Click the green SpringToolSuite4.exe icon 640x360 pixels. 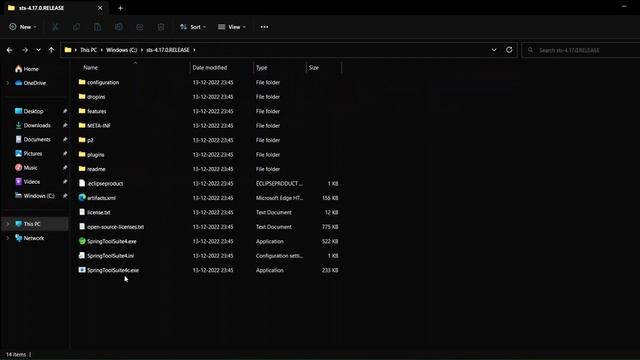click(x=82, y=241)
